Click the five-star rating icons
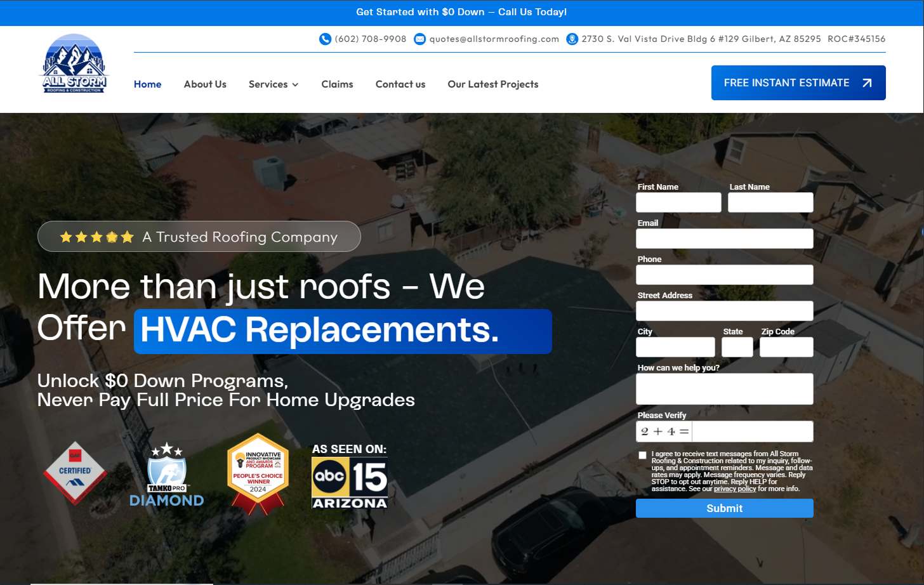The width and height of the screenshot is (924, 585). [x=96, y=237]
